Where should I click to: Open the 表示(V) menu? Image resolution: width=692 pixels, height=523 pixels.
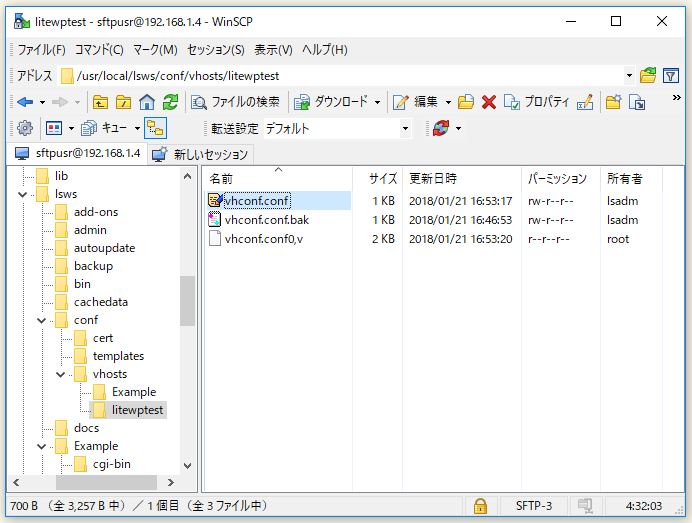[273, 49]
